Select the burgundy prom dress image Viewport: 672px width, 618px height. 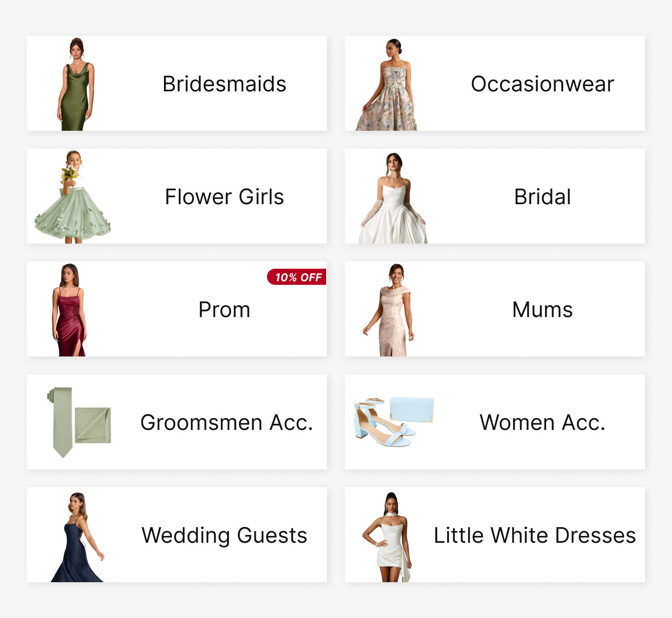tap(69, 310)
